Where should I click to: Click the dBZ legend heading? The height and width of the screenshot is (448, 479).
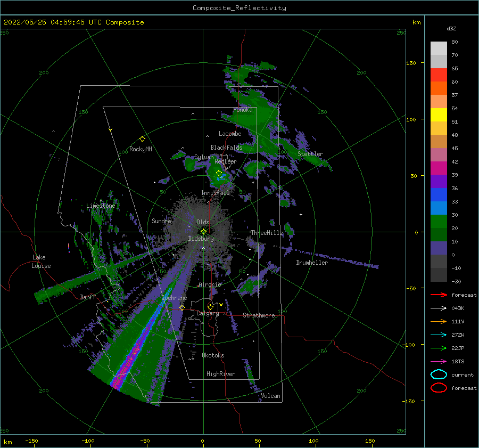451,28
